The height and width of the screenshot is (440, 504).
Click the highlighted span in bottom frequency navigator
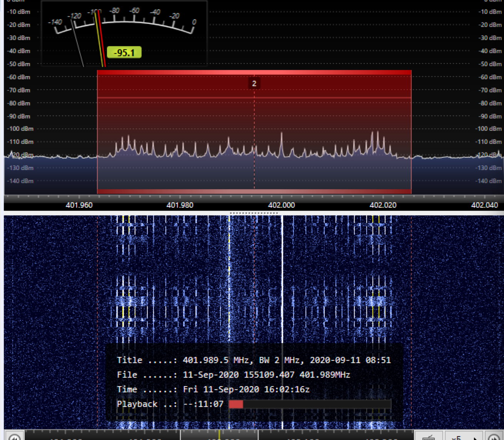pyautogui.click(x=239, y=435)
